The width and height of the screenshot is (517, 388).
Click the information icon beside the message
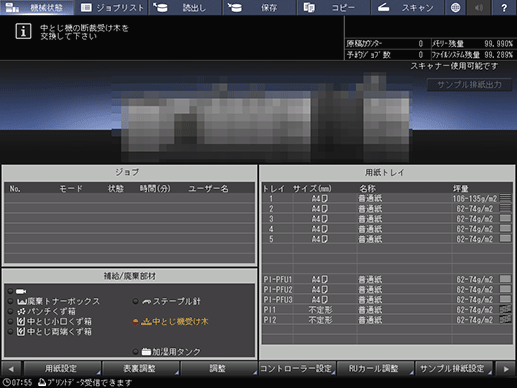tap(23, 31)
